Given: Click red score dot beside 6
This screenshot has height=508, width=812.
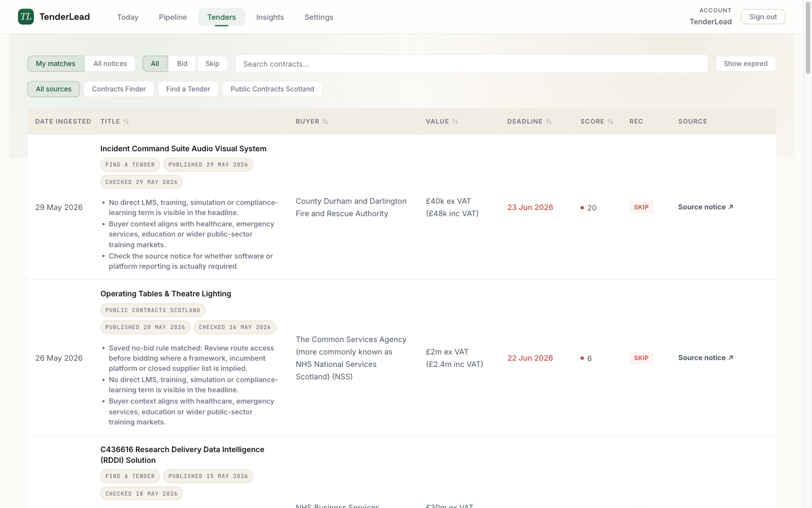Looking at the screenshot, I should click(x=582, y=358).
